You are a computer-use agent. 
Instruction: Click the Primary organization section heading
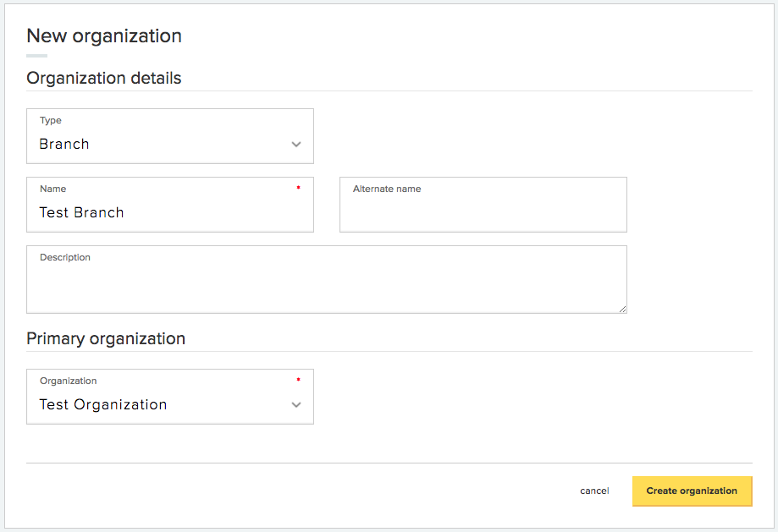tap(106, 338)
